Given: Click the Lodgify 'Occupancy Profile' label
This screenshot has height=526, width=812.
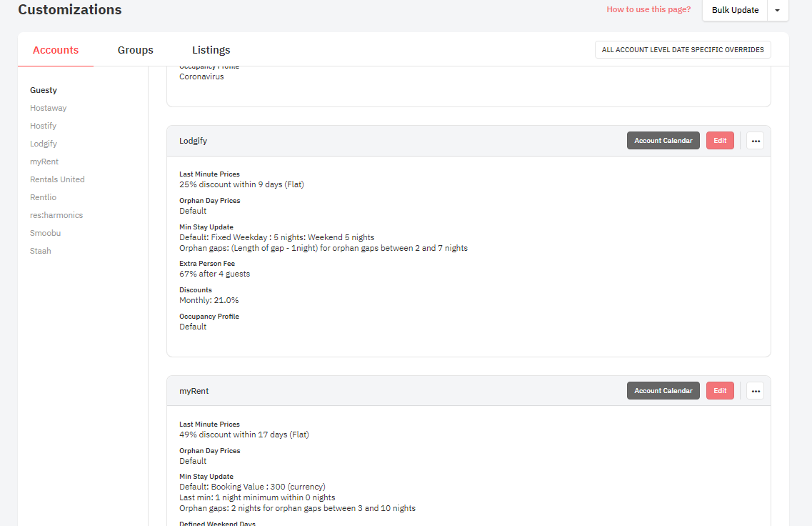Looking at the screenshot, I should 209,316.
